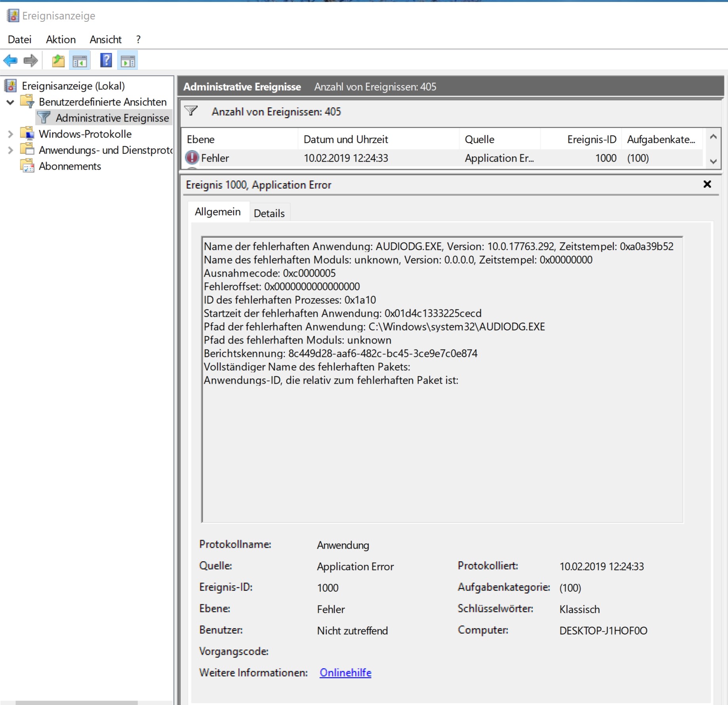Viewport: 728px width, 705px height.
Task: Open the Onlinehilfe link
Action: click(345, 673)
